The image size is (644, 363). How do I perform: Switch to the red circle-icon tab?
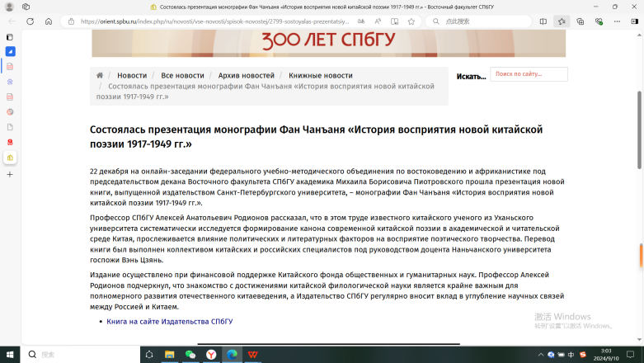click(x=10, y=142)
